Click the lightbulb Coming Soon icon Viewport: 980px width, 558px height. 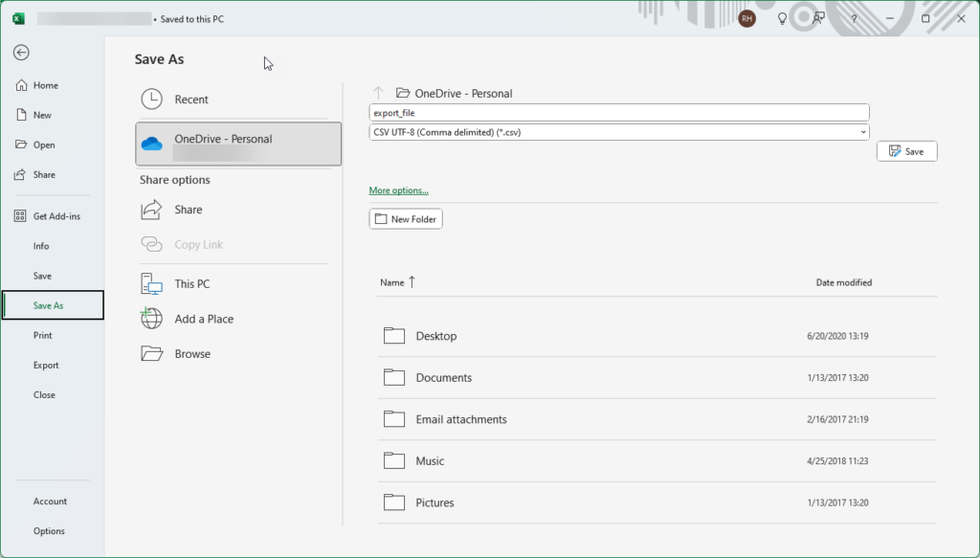[782, 19]
